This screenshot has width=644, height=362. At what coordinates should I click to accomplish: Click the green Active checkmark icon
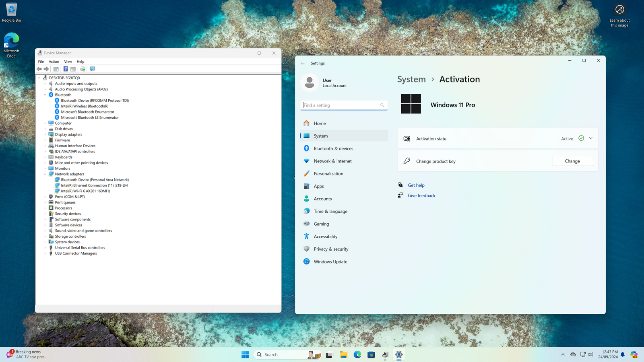(x=581, y=138)
